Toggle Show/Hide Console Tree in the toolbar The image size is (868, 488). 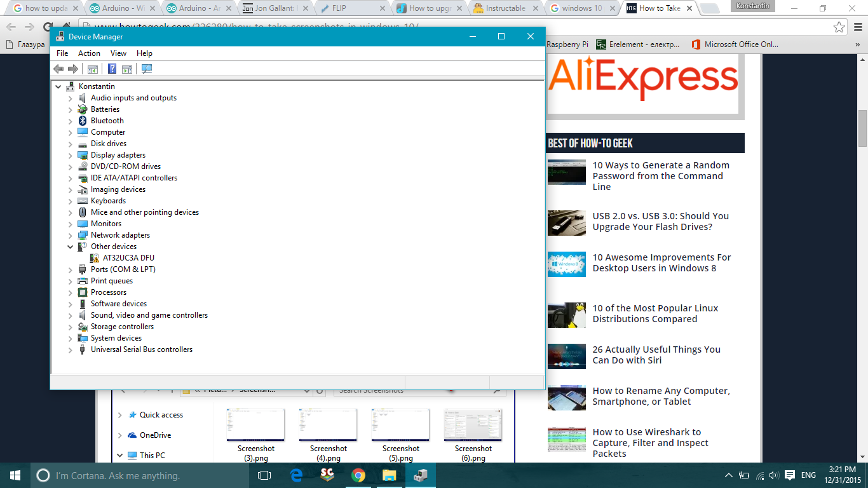click(93, 69)
